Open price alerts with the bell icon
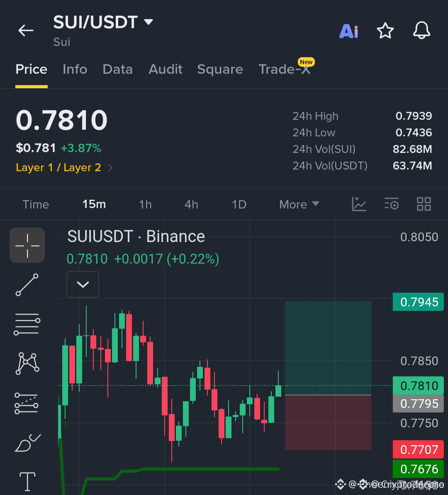Viewport: 448px width, 495px height. click(422, 30)
